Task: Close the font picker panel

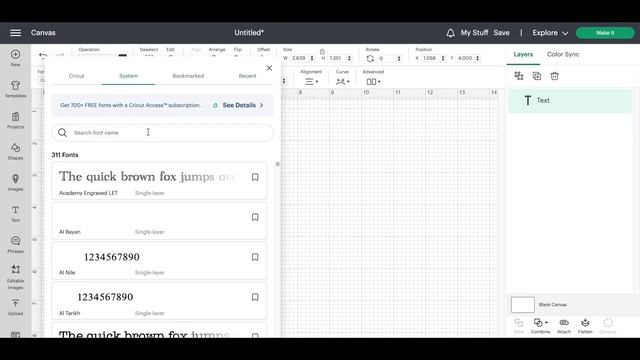Action: [x=269, y=68]
